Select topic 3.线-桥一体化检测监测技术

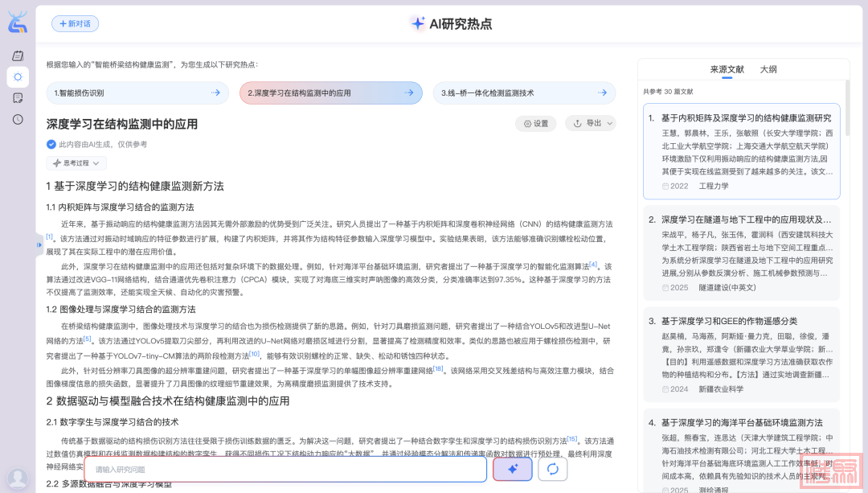pyautogui.click(x=523, y=93)
